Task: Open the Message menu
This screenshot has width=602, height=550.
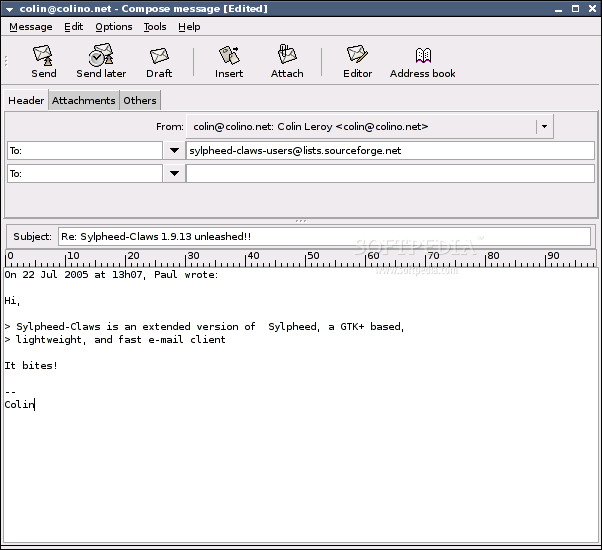Action: (x=31, y=27)
